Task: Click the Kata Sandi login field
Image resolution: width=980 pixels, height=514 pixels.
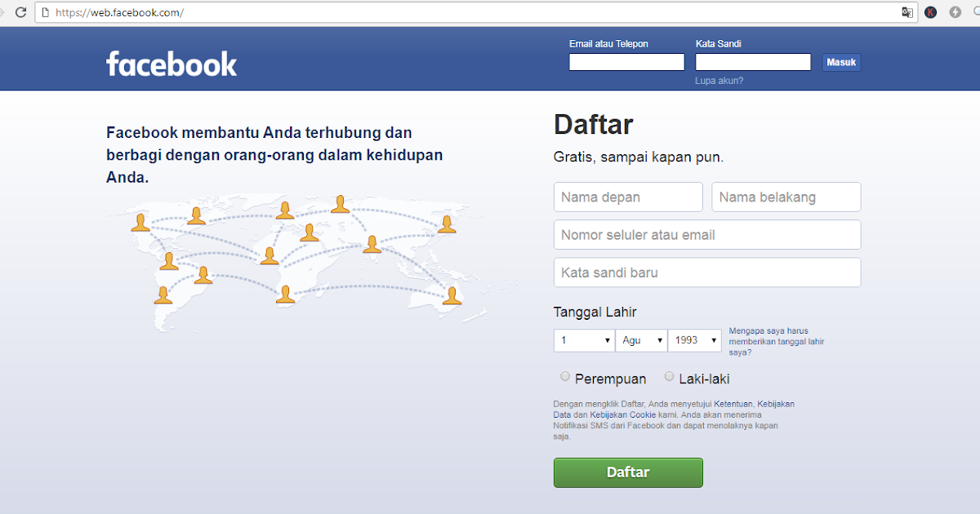Action: coord(753,62)
